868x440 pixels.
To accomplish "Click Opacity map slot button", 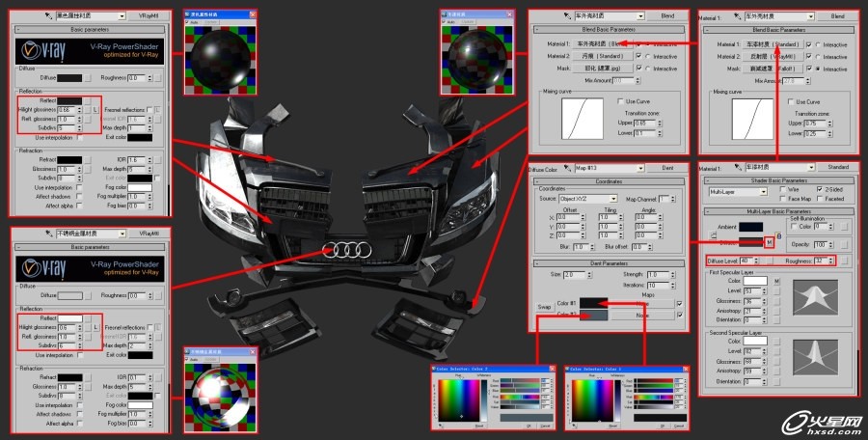I will (844, 244).
